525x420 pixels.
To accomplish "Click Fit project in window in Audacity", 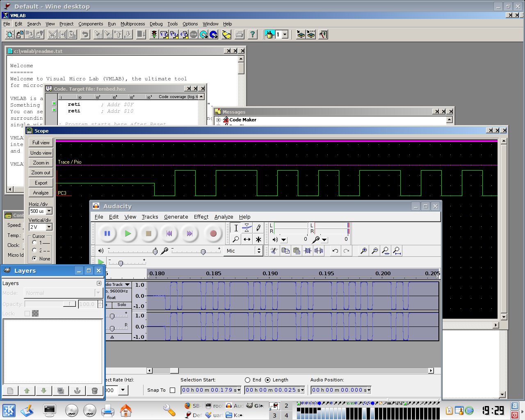I will tap(397, 251).
